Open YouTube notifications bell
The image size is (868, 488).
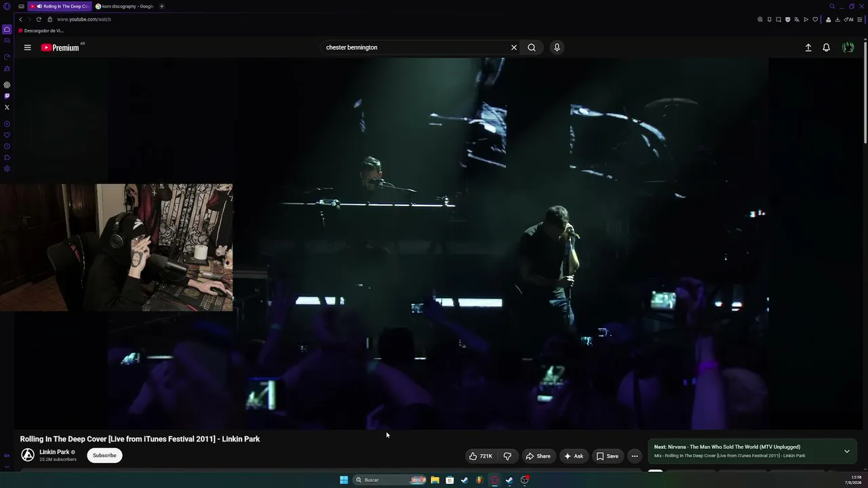pyautogui.click(x=826, y=47)
